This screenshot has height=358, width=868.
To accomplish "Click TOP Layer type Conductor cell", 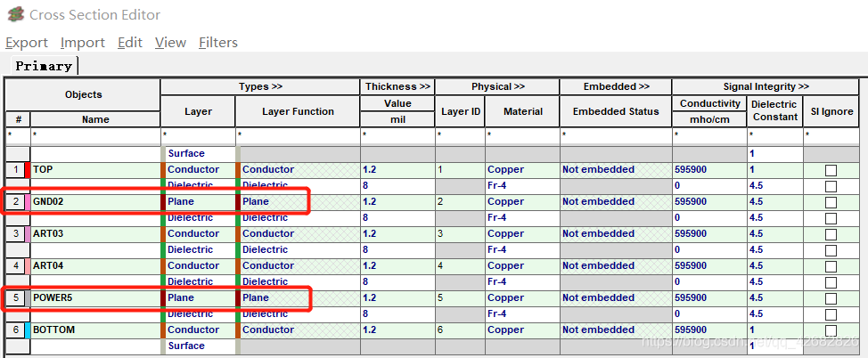I will pos(198,170).
